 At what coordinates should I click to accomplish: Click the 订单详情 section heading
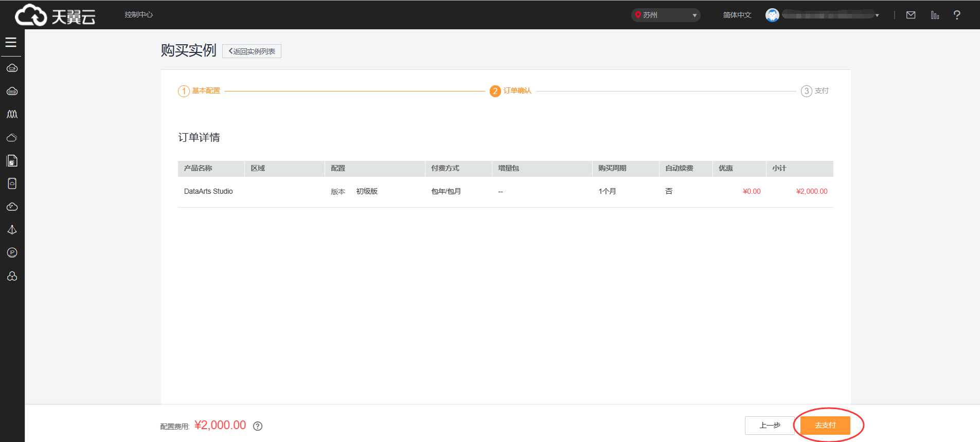click(x=199, y=137)
